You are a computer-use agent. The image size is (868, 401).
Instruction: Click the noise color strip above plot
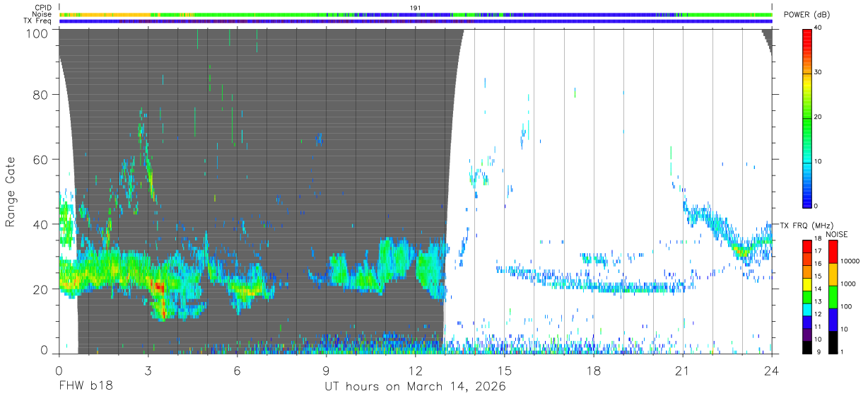[x=416, y=14]
